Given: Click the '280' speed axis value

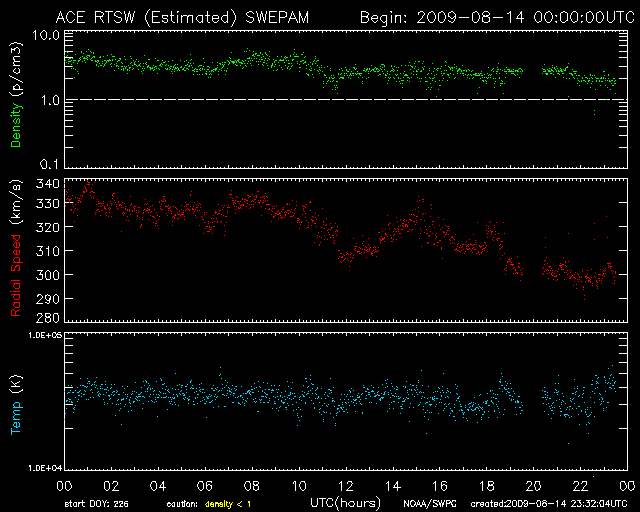Looking at the screenshot, I should [48, 317].
